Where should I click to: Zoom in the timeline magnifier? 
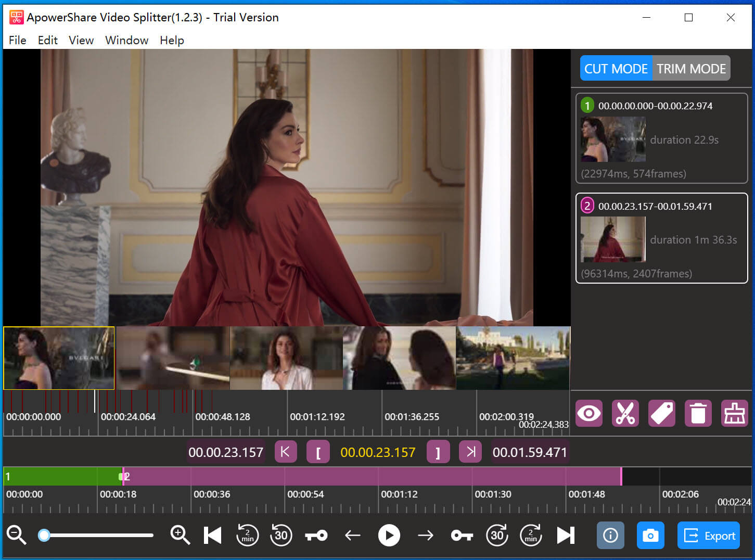[x=180, y=535]
